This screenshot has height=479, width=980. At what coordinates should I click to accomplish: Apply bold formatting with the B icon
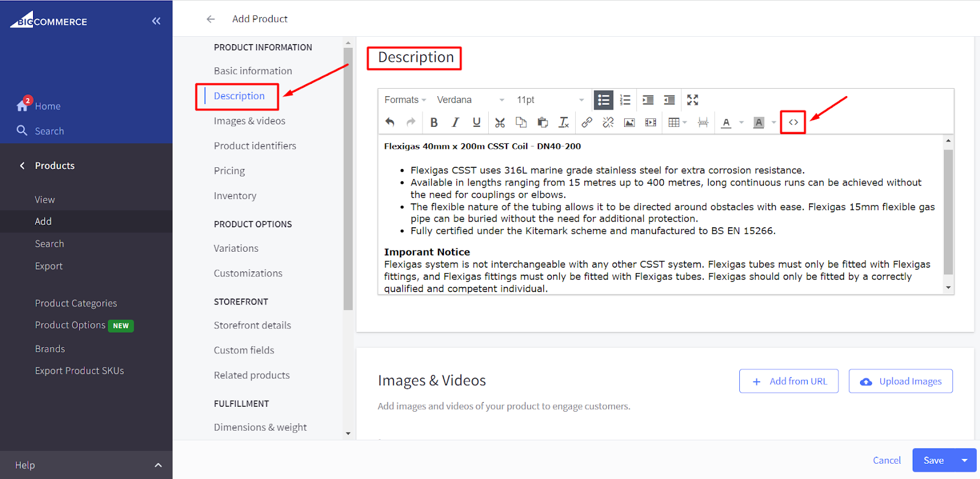pos(434,123)
